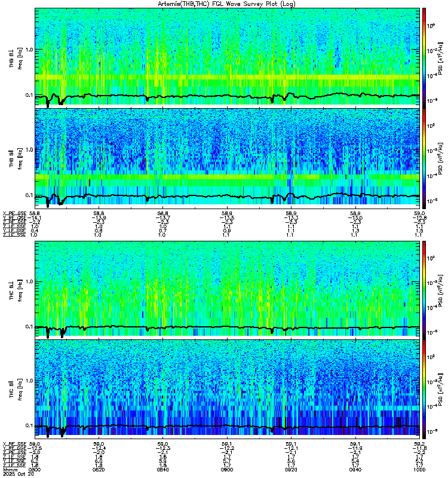This screenshot has height=478, width=448.
Task: Choose the 0840 time tick label
Action: point(162,470)
